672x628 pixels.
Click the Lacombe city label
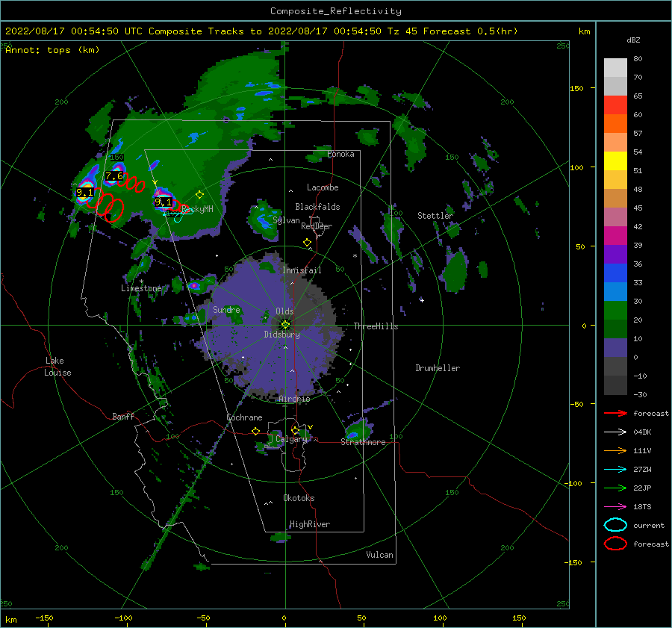(x=323, y=187)
